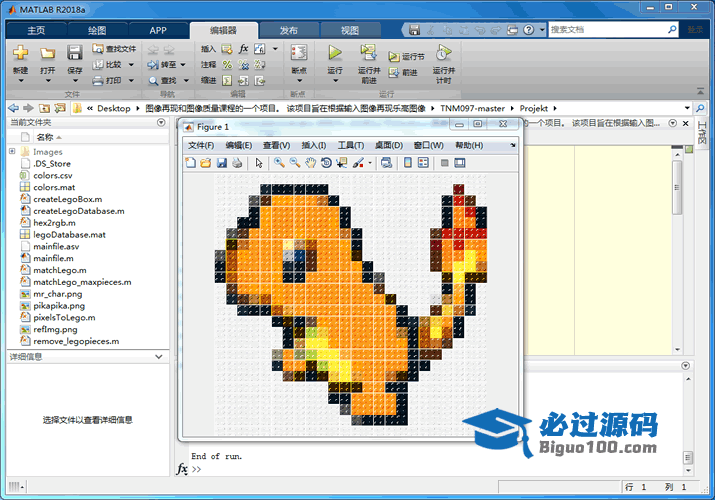Select the Pan hand tool in Figure 1
The height and width of the screenshot is (500, 715).
(x=311, y=163)
